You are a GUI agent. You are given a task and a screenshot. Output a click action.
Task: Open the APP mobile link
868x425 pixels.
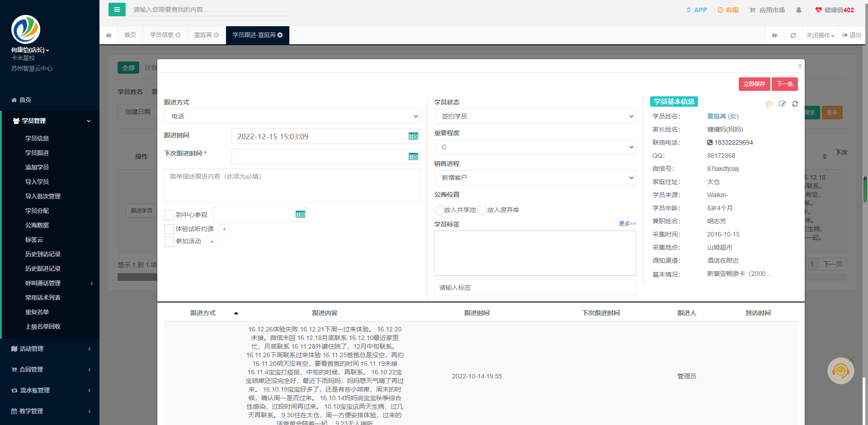pos(697,10)
